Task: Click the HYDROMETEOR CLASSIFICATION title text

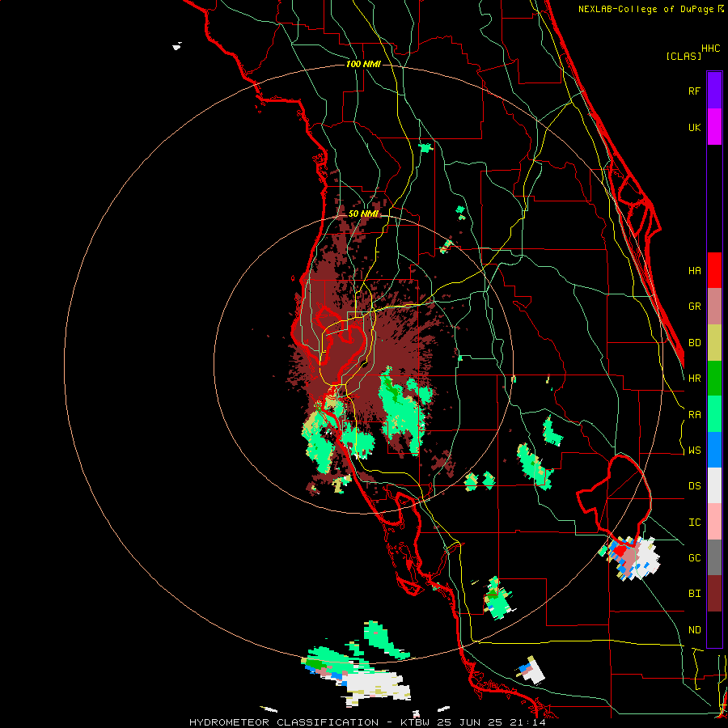Action: (284, 722)
